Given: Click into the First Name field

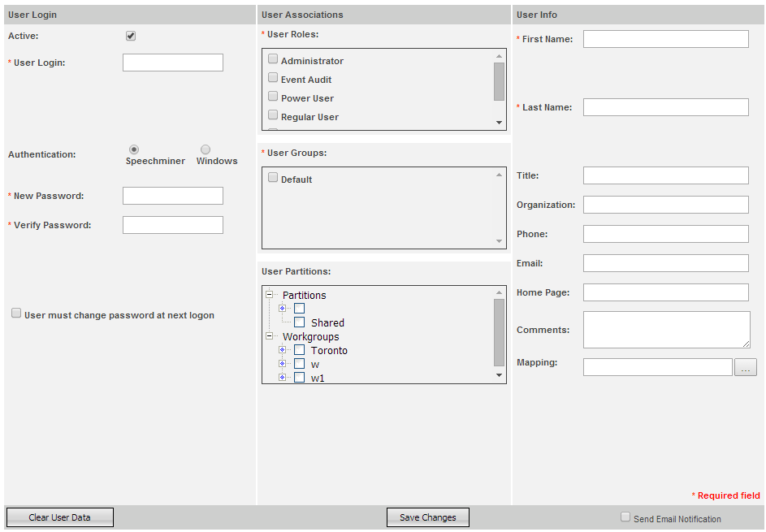Looking at the screenshot, I should [x=665, y=39].
